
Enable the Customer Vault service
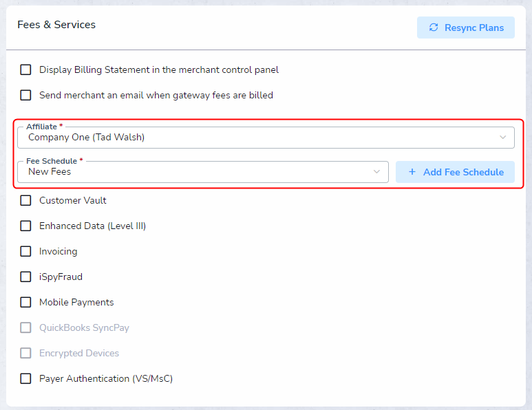point(25,200)
